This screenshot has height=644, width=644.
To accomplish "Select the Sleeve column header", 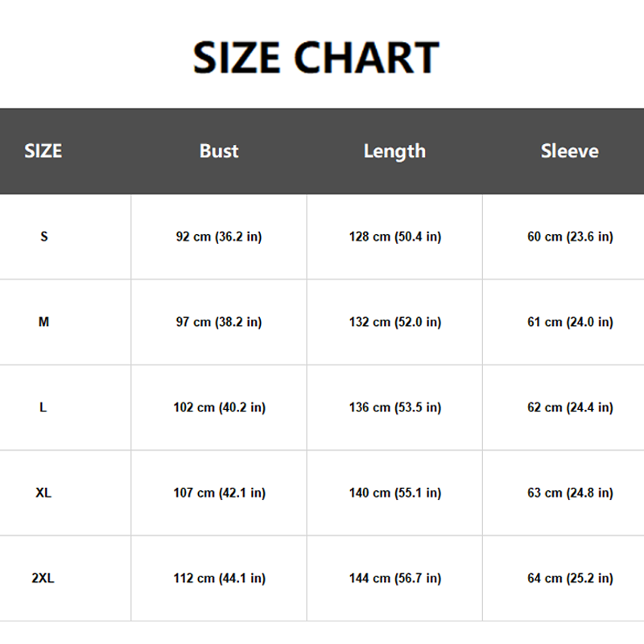I will 570,151.
